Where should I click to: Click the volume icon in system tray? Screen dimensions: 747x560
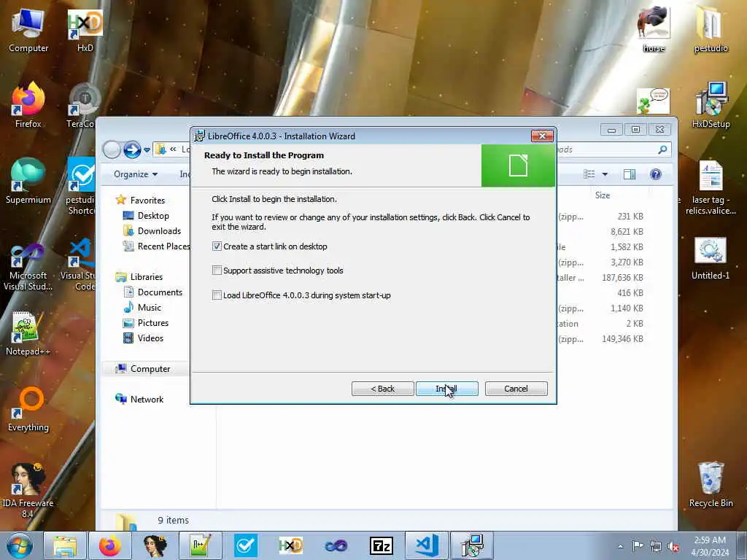point(673,546)
